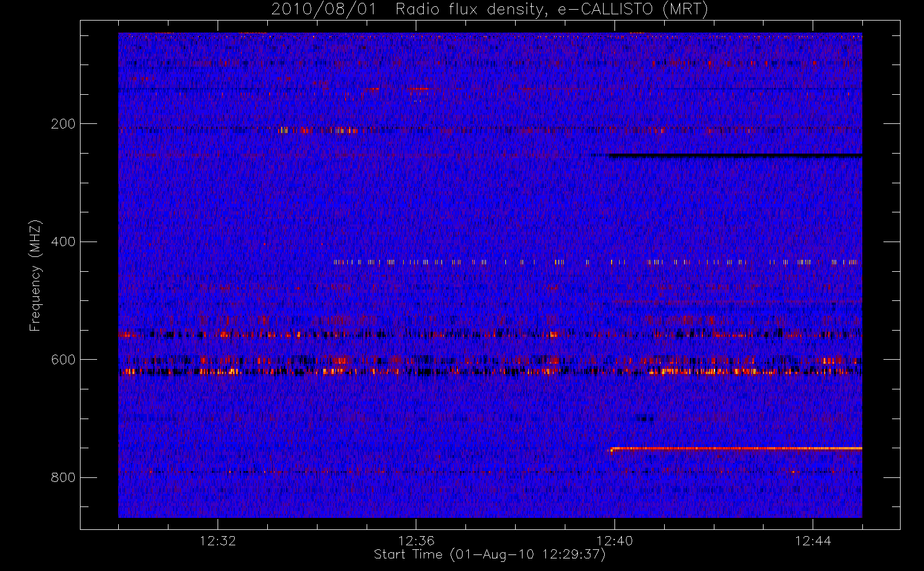
Task: Click the 'Start Time (01-Aug-10 12:29:37)' axis label
Action: [x=489, y=554]
